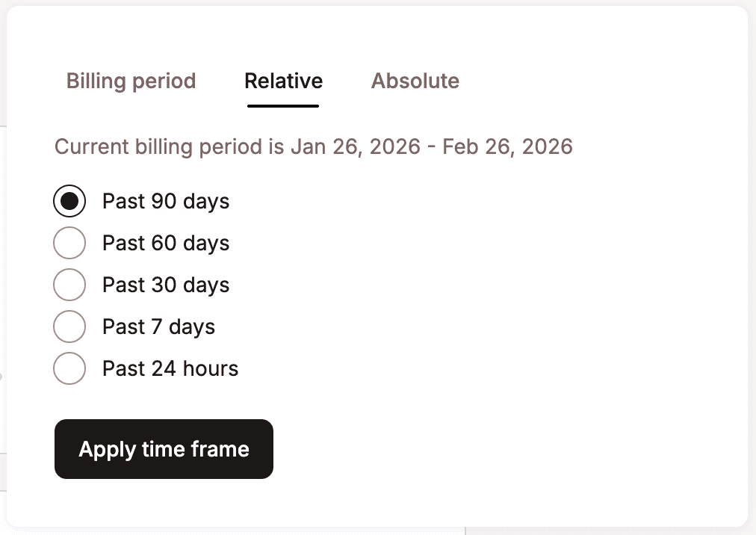The image size is (756, 535).
Task: Click the Past 90 days text label
Action: [x=166, y=201]
